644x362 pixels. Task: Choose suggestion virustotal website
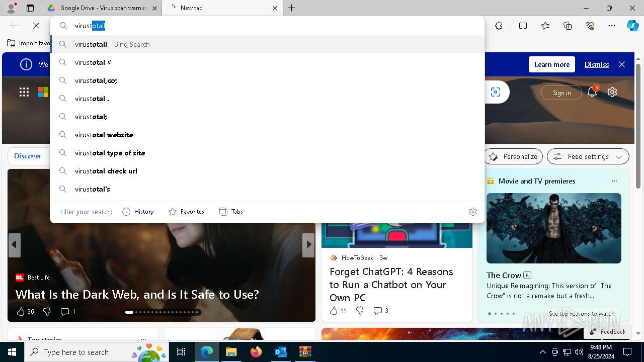268,135
